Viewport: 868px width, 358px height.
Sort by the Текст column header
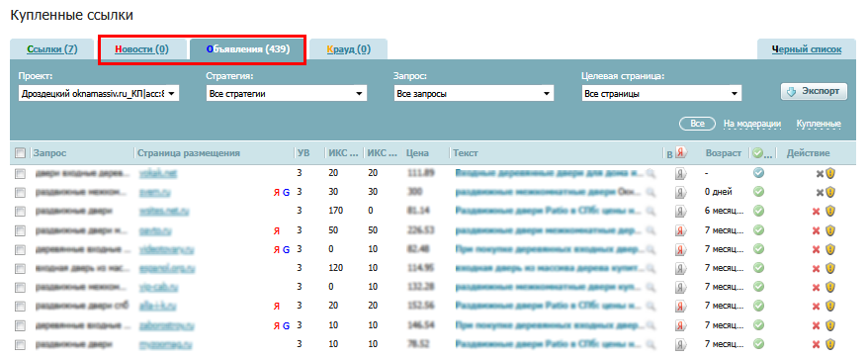click(x=465, y=153)
